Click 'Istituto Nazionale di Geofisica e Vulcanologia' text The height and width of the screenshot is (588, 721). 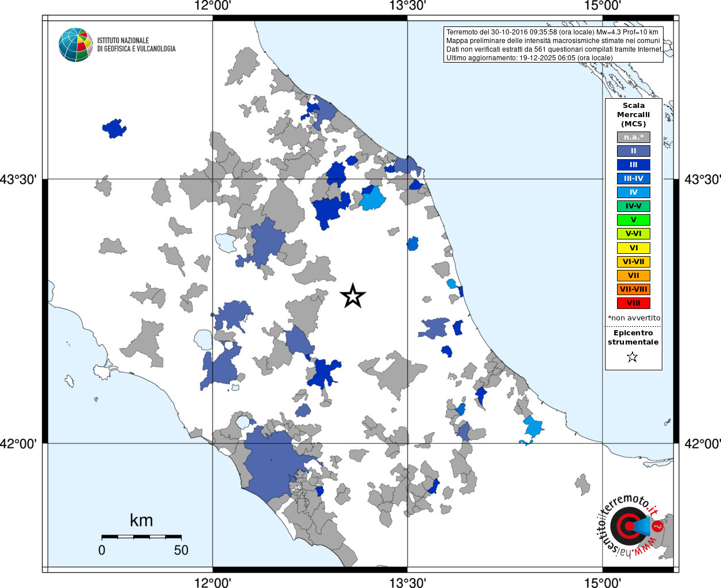(136, 45)
